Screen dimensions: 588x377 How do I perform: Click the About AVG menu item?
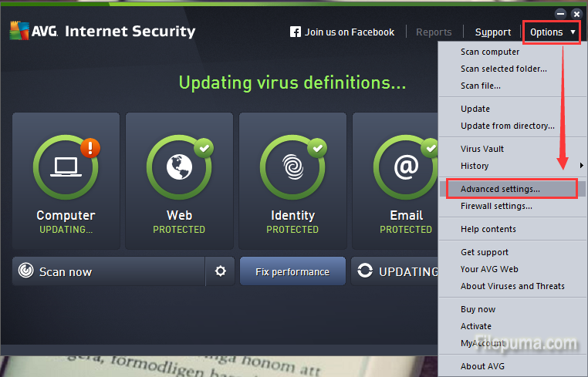coord(482,366)
